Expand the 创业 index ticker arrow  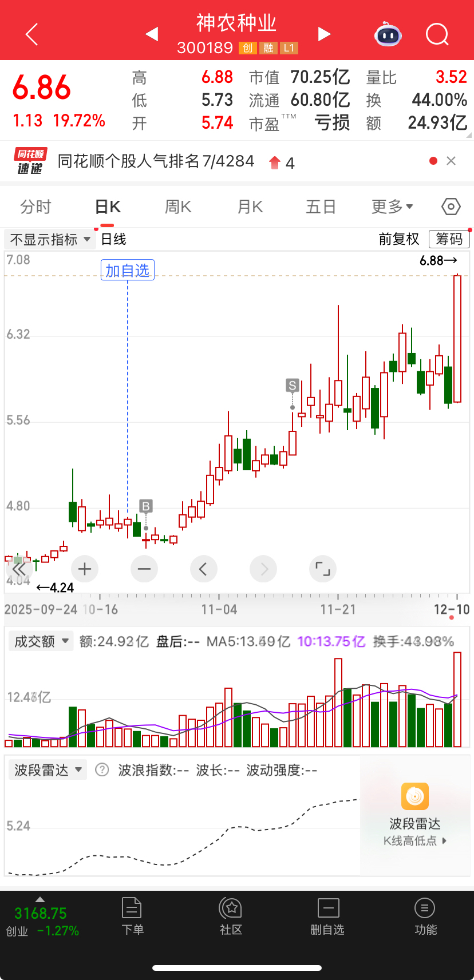pyautogui.click(x=40, y=899)
